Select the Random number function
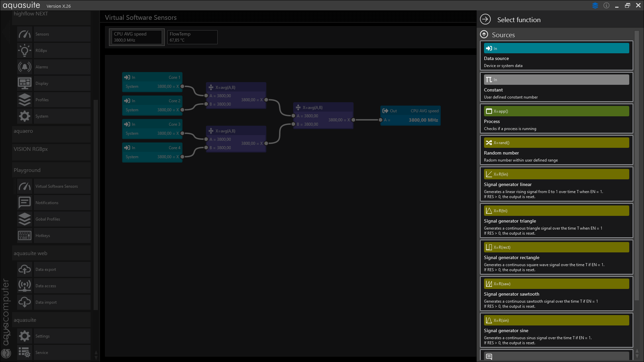 click(x=556, y=150)
